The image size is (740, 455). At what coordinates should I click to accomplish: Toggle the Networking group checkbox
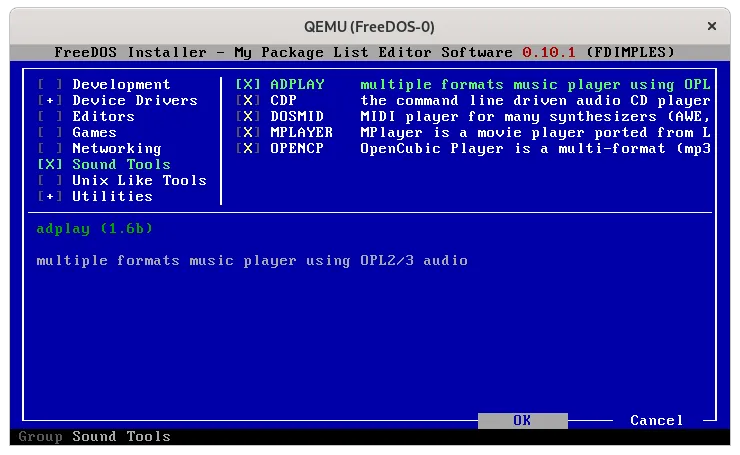[x=49, y=149]
